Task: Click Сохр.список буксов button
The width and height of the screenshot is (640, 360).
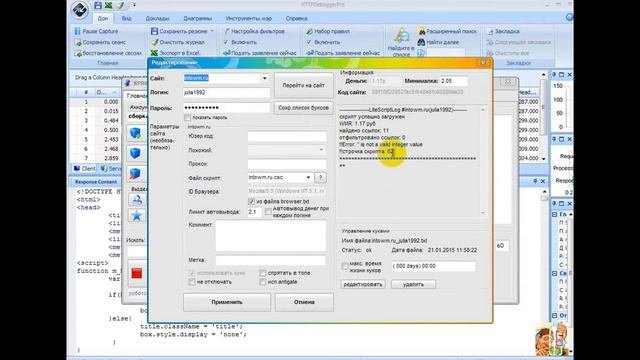Action: (x=304, y=108)
